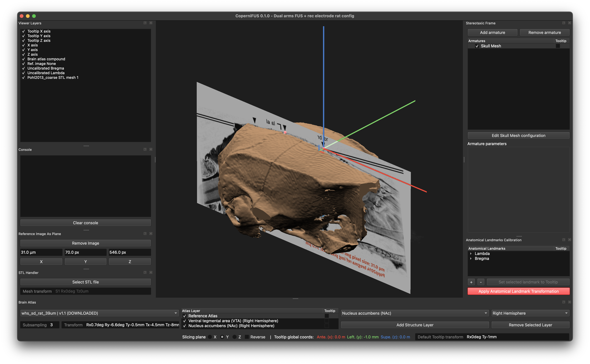This screenshot has width=590, height=364.
Task: Close the Anatomical Landmarks Calibration panel
Action: (x=569, y=240)
